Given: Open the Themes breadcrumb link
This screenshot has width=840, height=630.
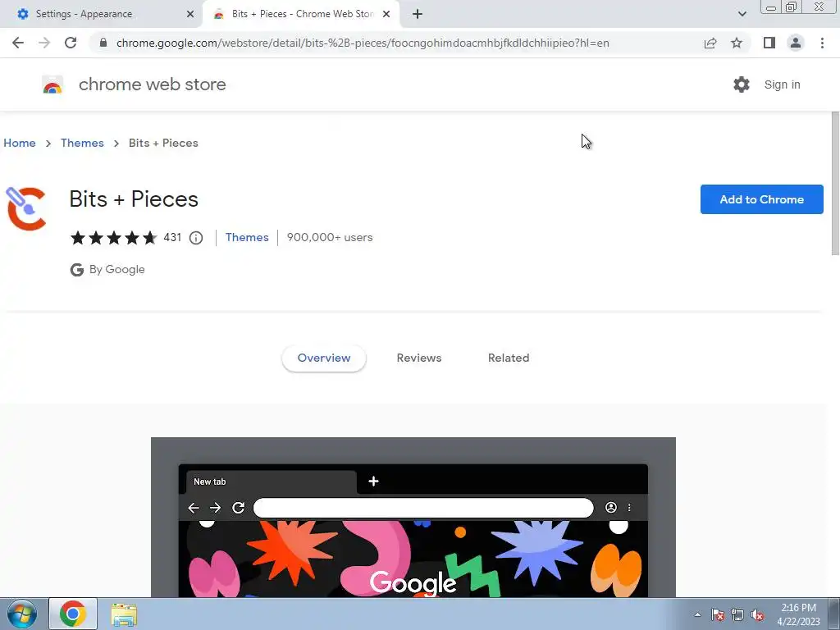Looking at the screenshot, I should 82,143.
